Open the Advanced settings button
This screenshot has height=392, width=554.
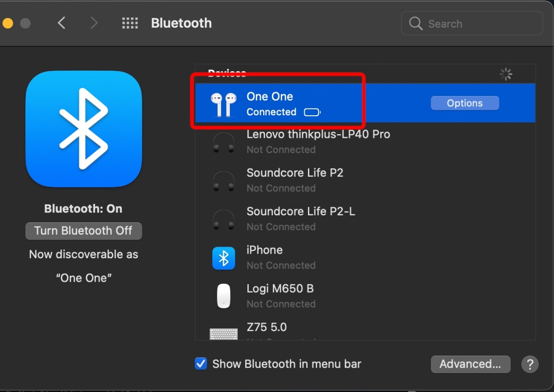point(470,364)
